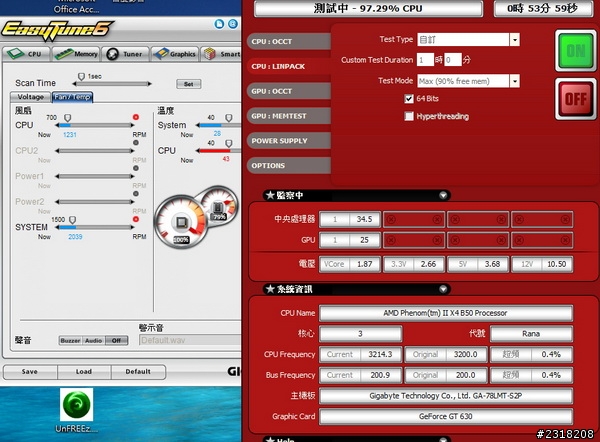This screenshot has width=600, height=442.
Task: Toggle the CPU2 fan alert indicator
Action: click(x=136, y=142)
